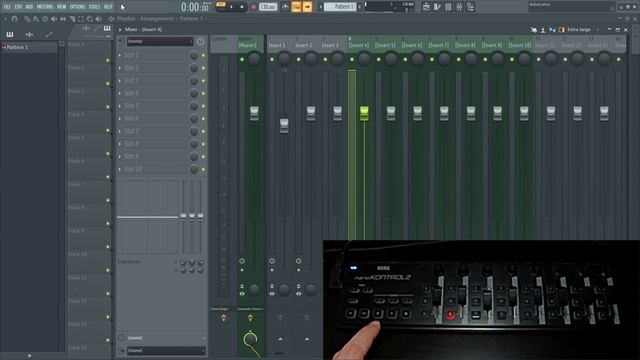Select the Insert 3 mixer track label
This screenshot has height=360, width=640.
tap(331, 45)
